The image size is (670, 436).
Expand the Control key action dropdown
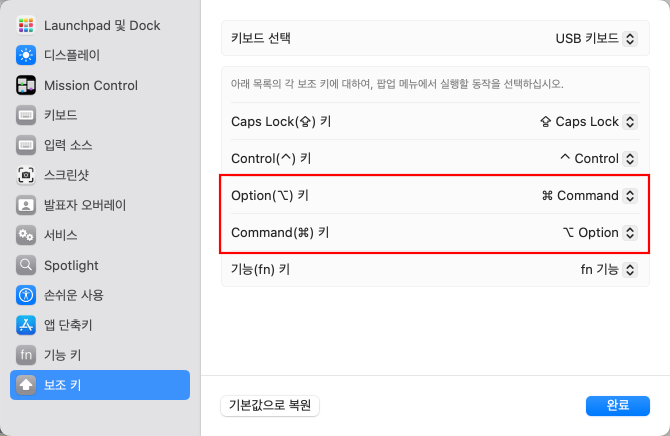click(x=598, y=159)
